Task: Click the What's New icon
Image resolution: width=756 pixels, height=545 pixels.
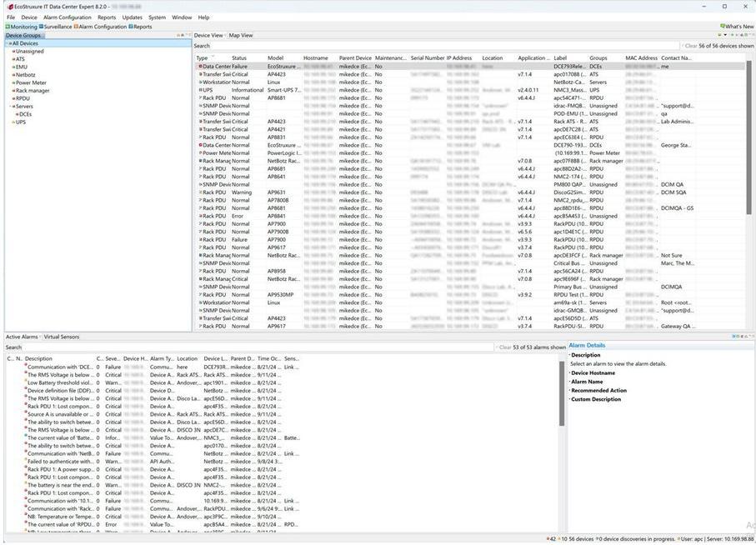Action: (x=737, y=27)
